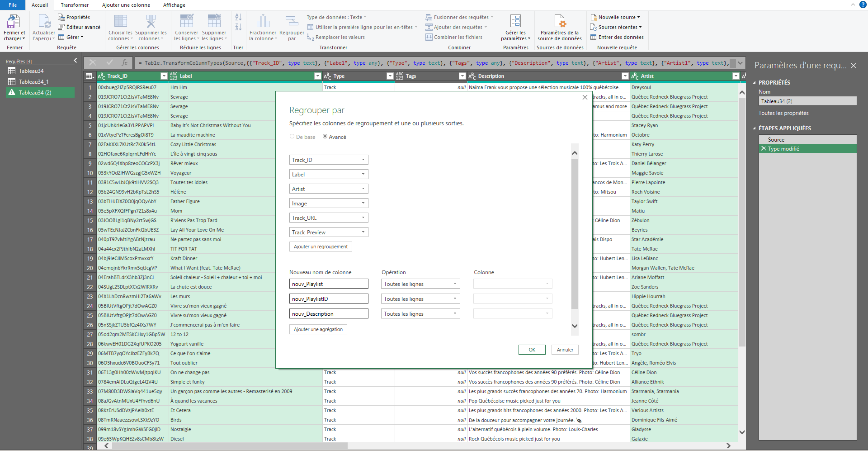Click Supprimer les colonnes icon

pyautogui.click(x=151, y=21)
